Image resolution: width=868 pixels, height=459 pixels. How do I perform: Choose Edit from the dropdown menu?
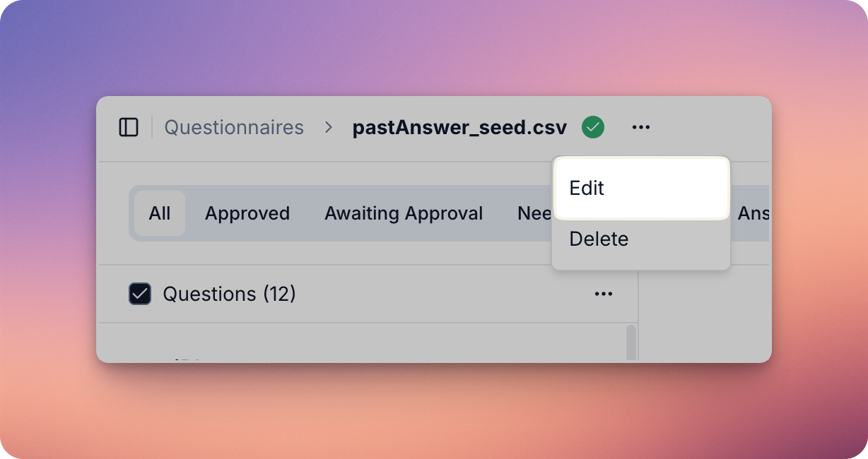[641, 189]
